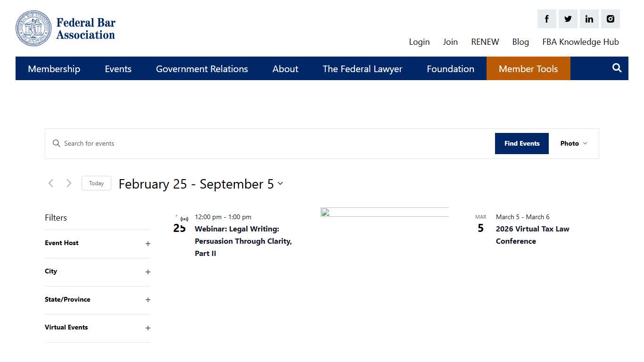This screenshot has height=362, width=644.
Task: Open the date range picker chevron
Action: [281, 184]
